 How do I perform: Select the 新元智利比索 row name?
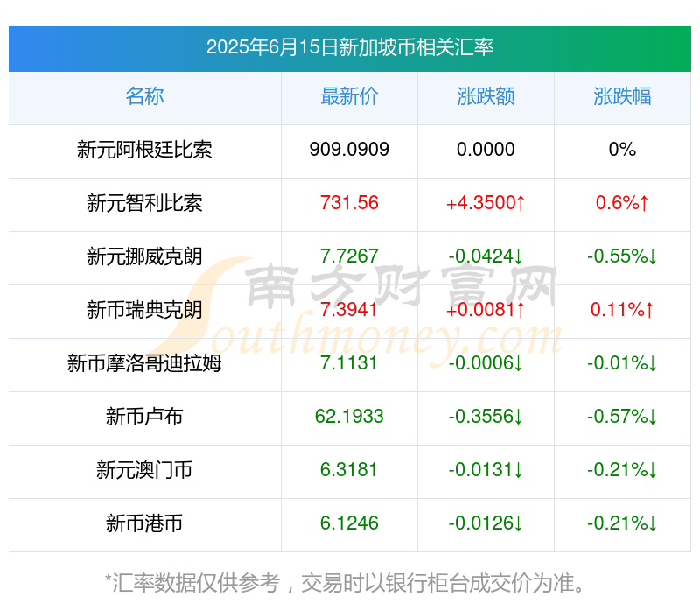coord(144,203)
